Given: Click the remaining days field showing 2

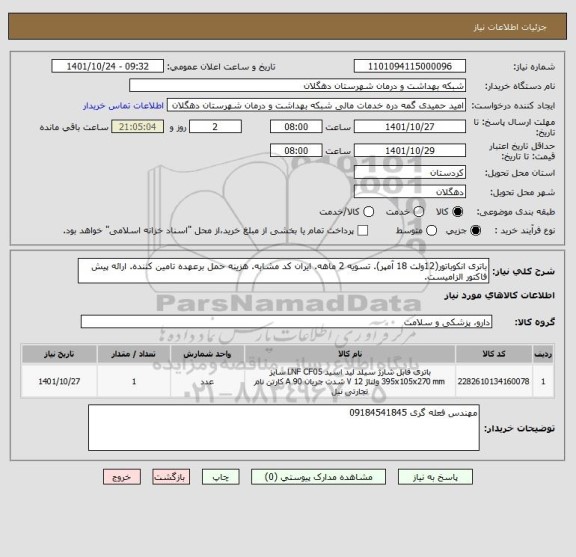Looking at the screenshot, I should coord(215,127).
